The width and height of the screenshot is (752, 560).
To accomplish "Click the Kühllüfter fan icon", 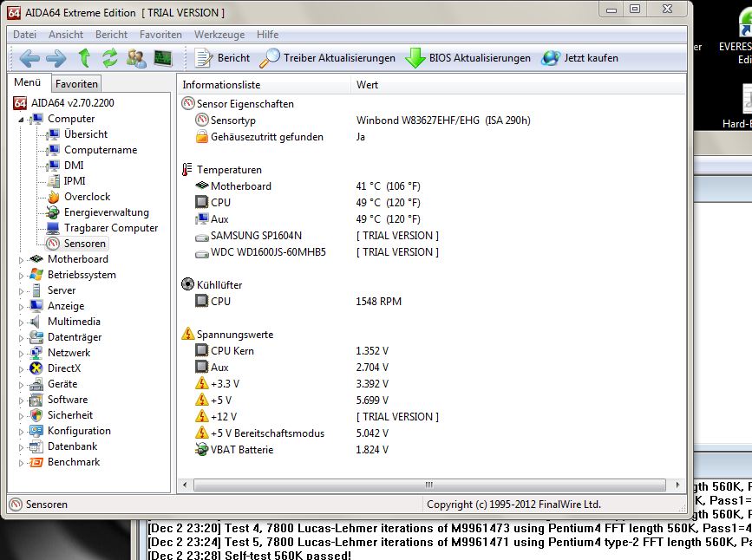I will click(x=187, y=284).
